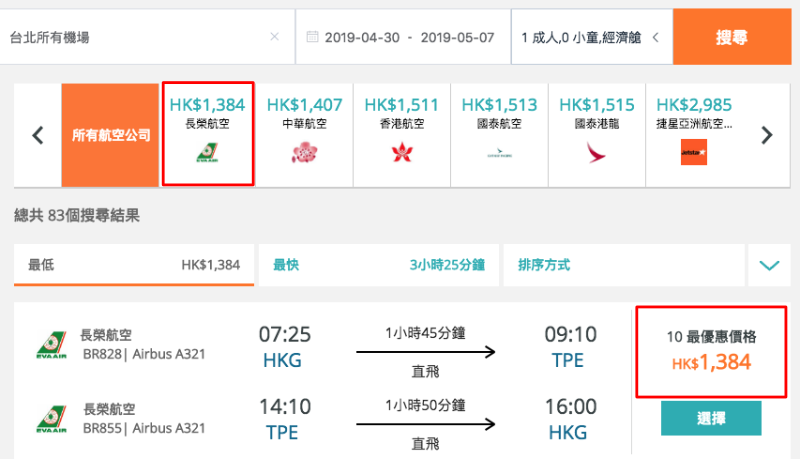
Task: Click EVA Air logo beside flight BR828
Action: point(52,345)
